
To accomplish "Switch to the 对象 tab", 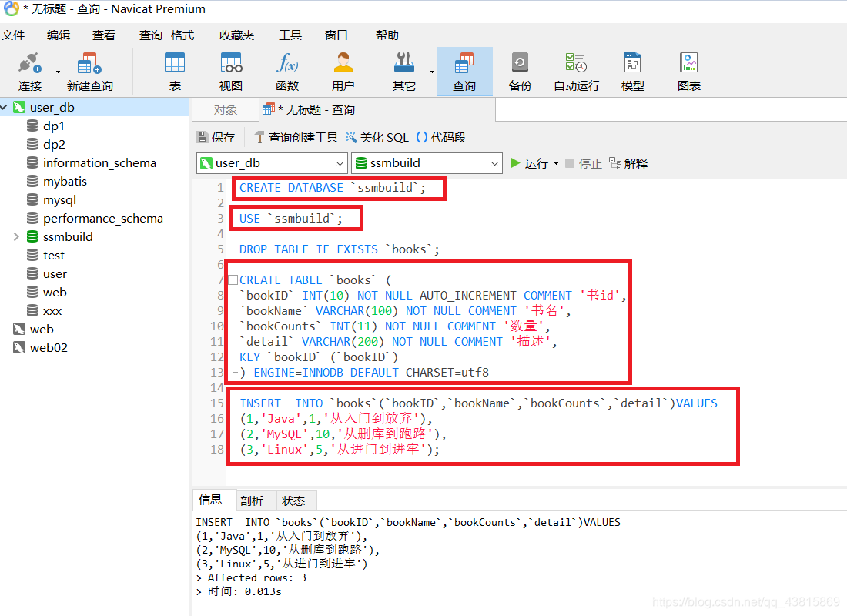I will [x=226, y=110].
